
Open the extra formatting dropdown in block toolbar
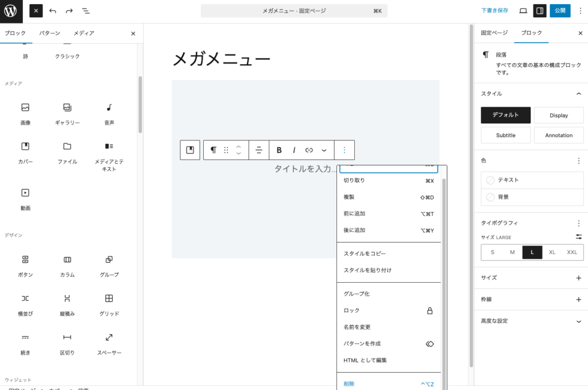[x=324, y=150]
